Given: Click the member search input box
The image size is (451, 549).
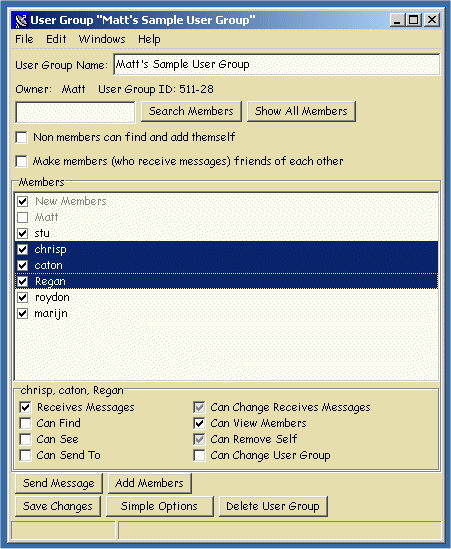Looking at the screenshot, I should [x=75, y=112].
